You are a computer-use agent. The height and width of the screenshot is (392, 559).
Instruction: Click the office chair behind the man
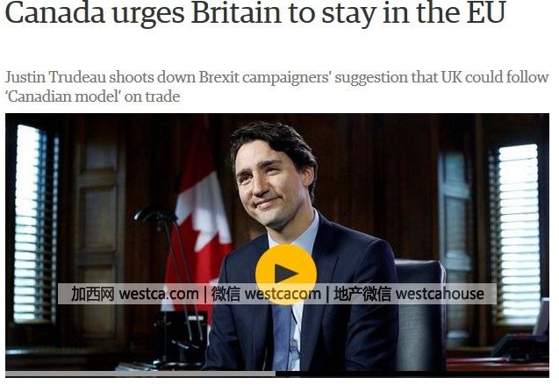pos(420,315)
